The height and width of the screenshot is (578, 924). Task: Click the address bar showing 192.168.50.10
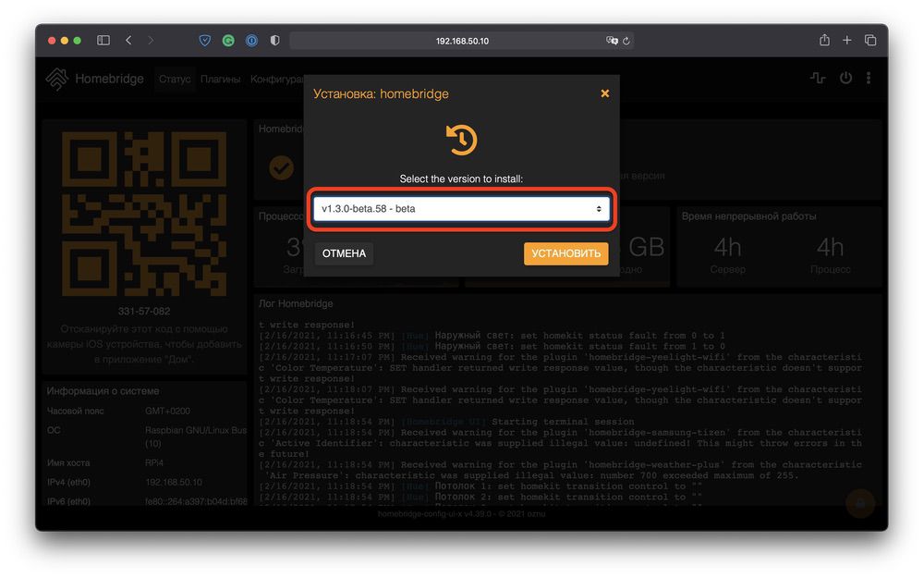point(461,41)
